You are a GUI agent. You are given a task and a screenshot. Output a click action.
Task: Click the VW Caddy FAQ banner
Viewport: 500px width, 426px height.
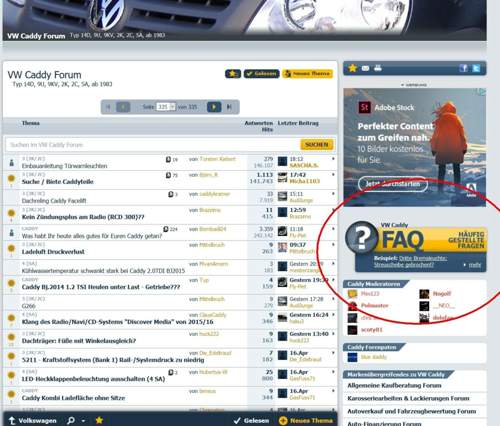pos(416,246)
